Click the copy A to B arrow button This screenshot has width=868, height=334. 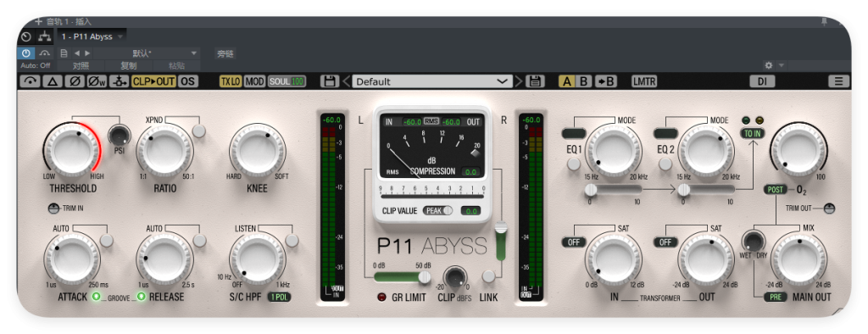[x=605, y=81]
